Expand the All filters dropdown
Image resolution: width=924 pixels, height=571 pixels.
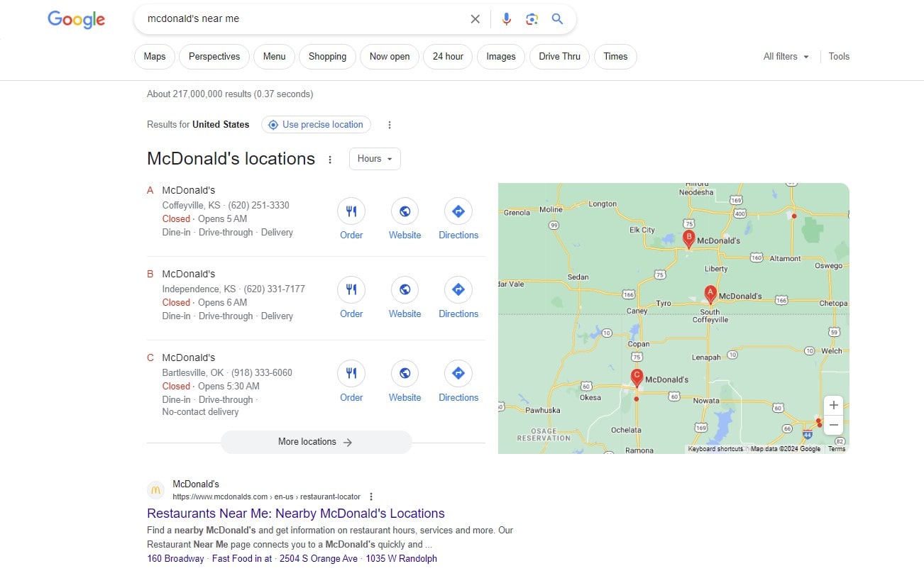[786, 57]
